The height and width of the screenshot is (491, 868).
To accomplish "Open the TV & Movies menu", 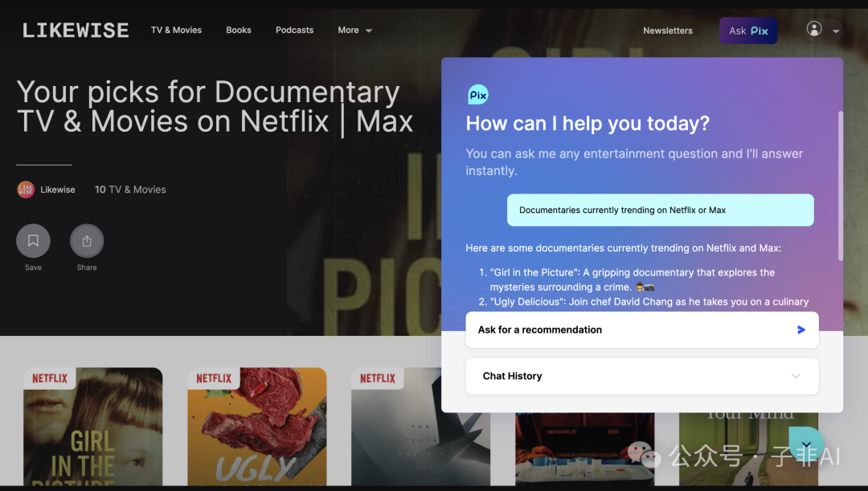I will (176, 30).
